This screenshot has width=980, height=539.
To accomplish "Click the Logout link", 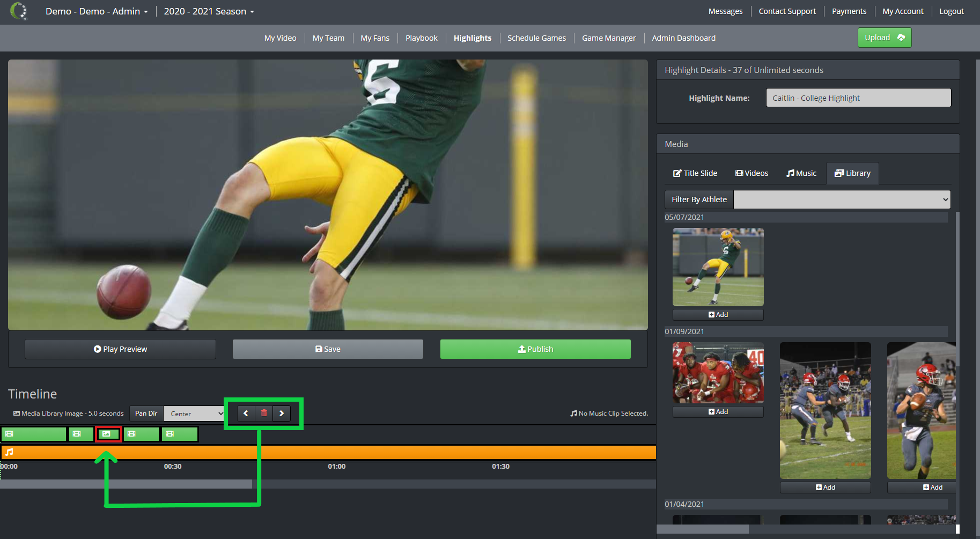I will click(x=952, y=11).
